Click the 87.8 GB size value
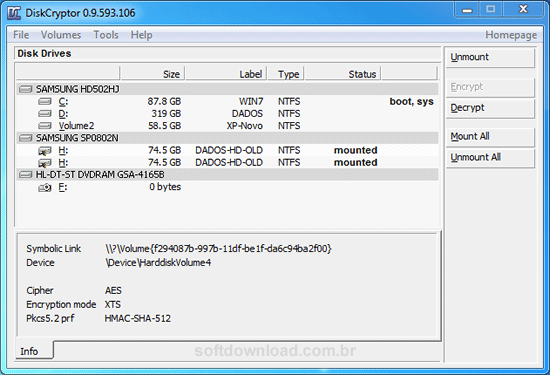 (x=164, y=102)
